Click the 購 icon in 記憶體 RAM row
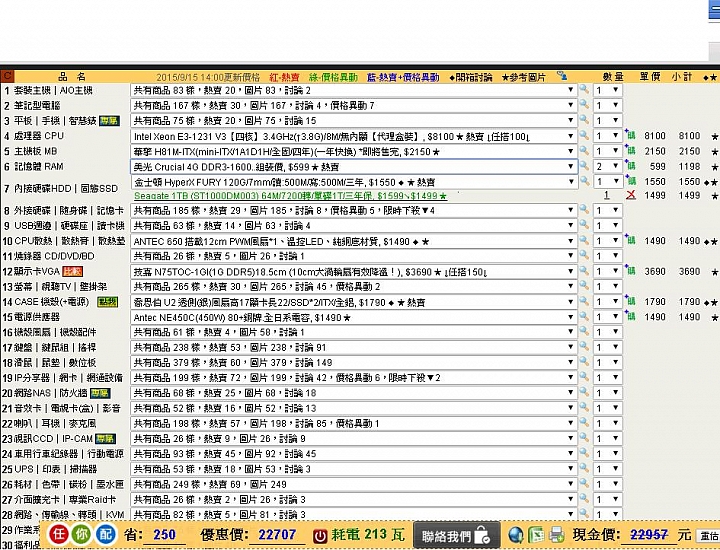Image resolution: width=720 pixels, height=550 pixels. (630, 166)
